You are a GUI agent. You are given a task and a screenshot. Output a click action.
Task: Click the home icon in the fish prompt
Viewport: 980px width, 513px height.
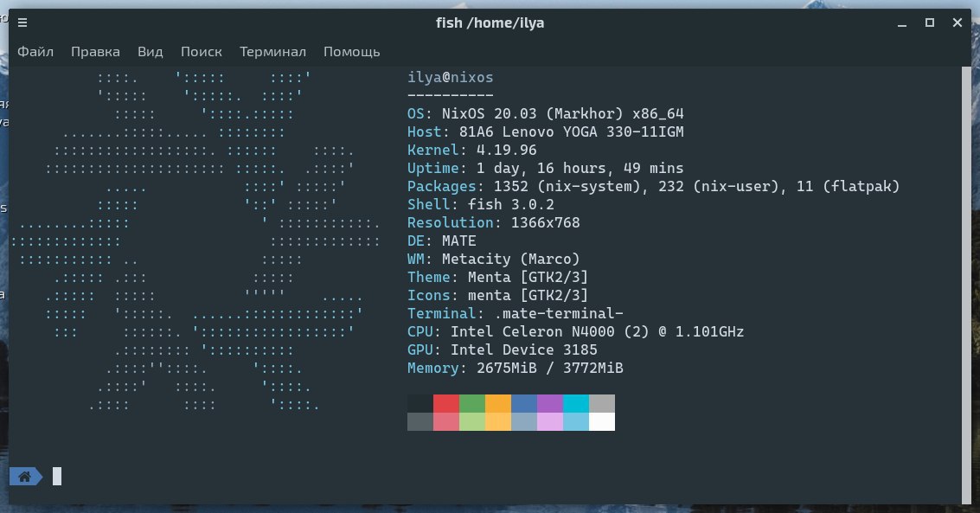[x=24, y=477]
